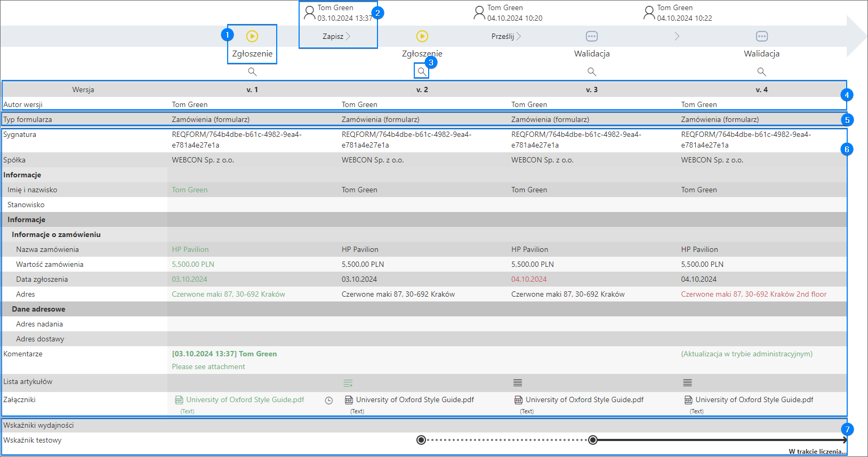The width and height of the screenshot is (868, 457).
Task: Click the comment header [03.10.2024 13:37] Tom Green
Action: coord(224,354)
